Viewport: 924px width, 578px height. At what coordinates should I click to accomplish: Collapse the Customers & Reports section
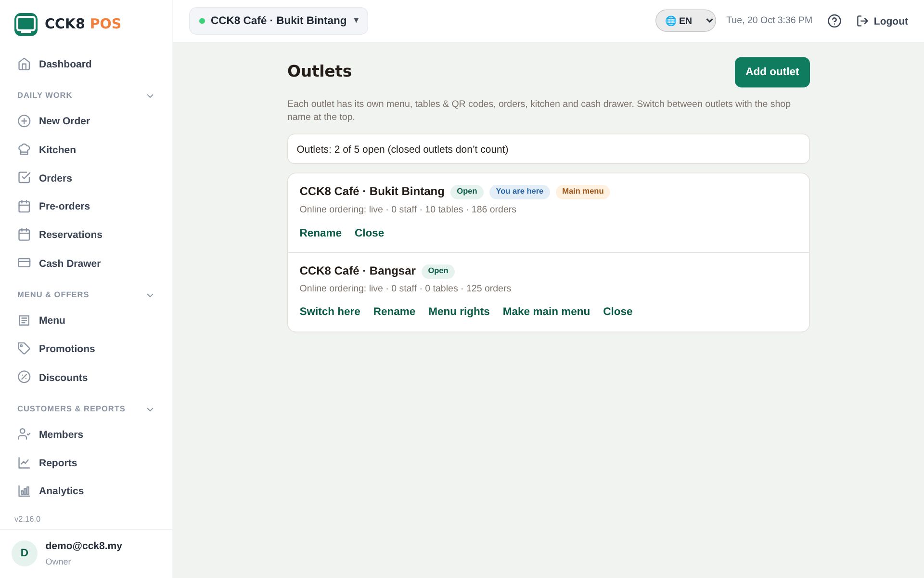pyautogui.click(x=150, y=409)
